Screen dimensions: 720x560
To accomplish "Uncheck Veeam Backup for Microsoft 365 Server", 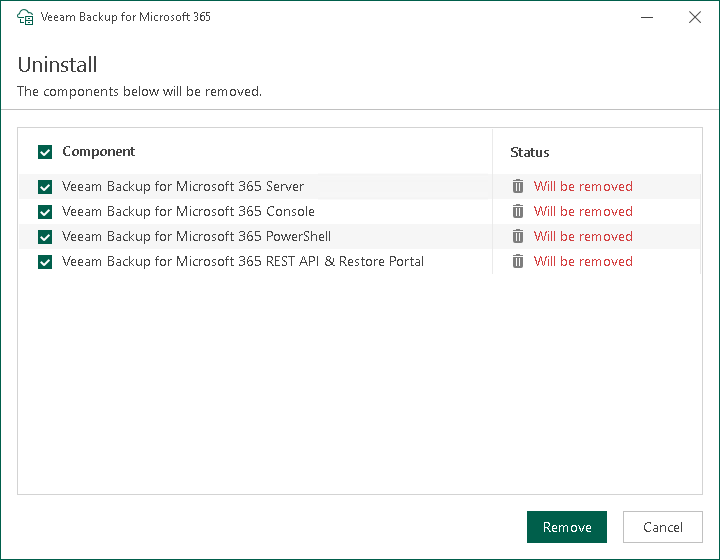I will click(45, 187).
